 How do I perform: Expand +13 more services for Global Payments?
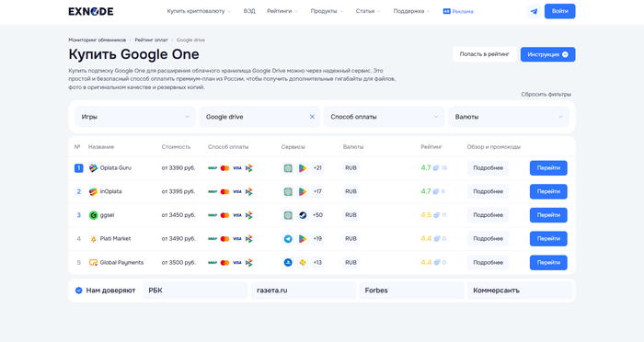[x=317, y=263]
